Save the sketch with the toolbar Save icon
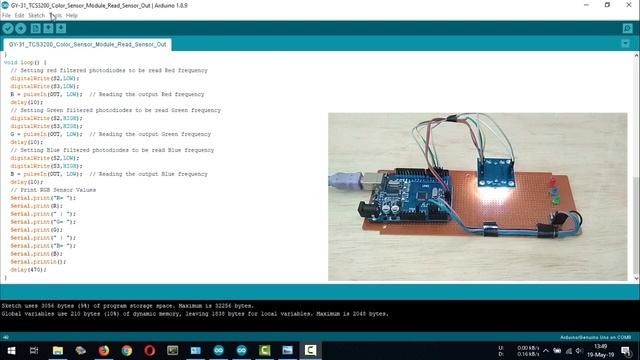The image size is (640, 360). [x=61, y=28]
